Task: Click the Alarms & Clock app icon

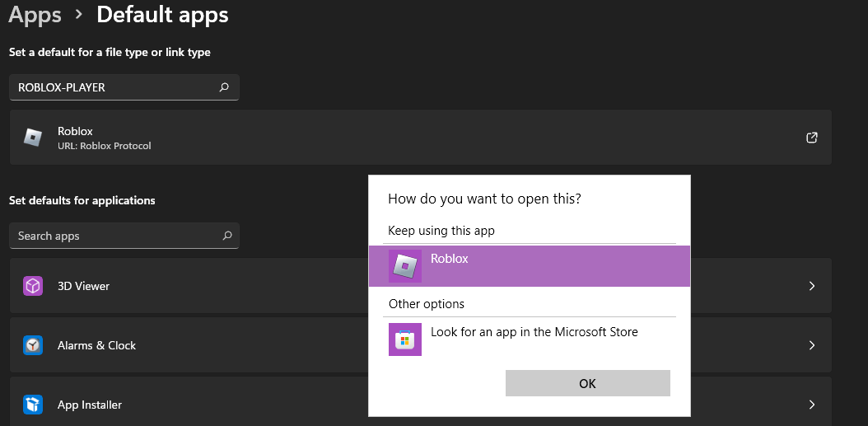Action: (x=33, y=345)
